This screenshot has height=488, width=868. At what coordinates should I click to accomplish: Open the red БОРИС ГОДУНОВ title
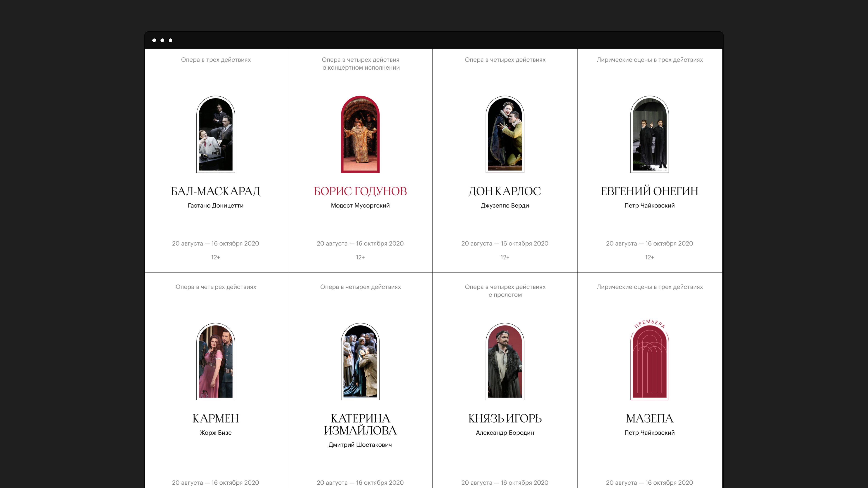[x=360, y=191]
